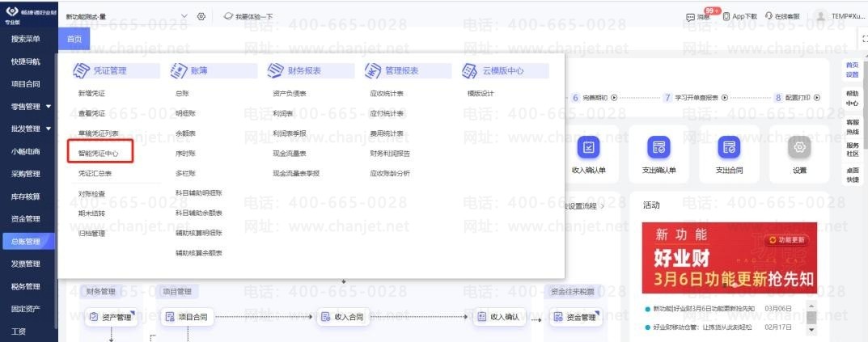Open 智能凭证中心 menu entry

point(98,154)
